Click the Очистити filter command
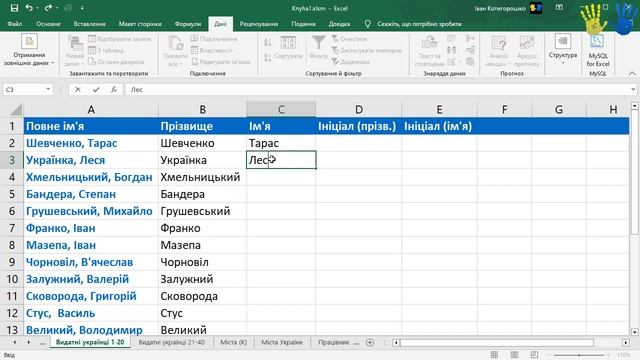Image resolution: width=640 pixels, height=360 pixels. click(x=349, y=39)
